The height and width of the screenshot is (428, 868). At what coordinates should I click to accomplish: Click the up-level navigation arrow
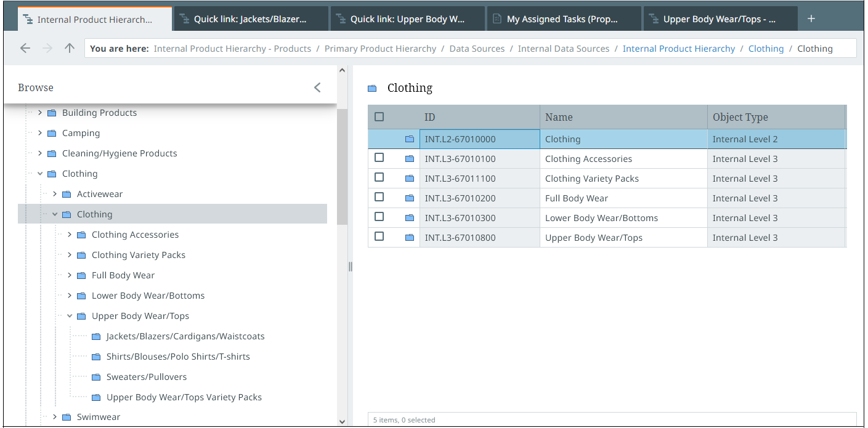[x=70, y=49]
